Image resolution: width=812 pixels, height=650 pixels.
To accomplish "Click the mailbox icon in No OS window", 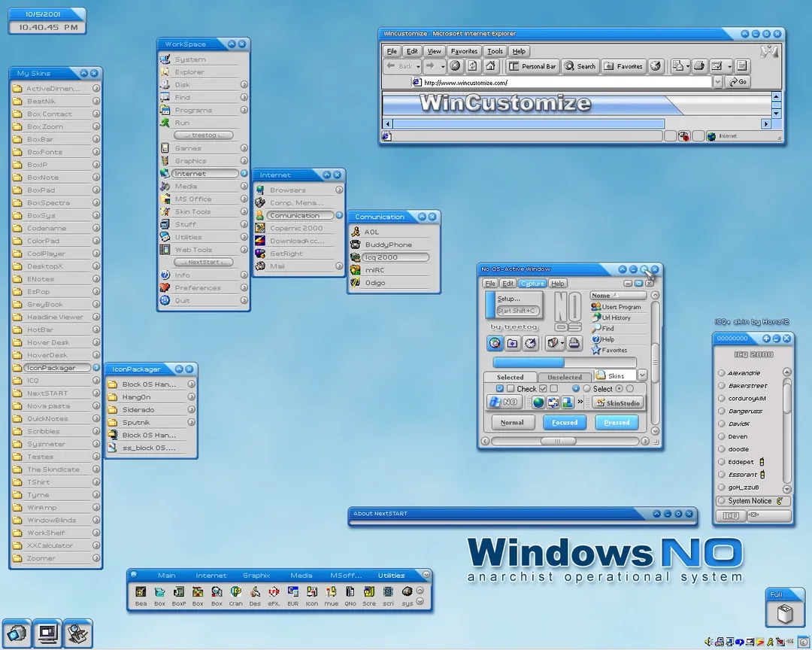I will click(553, 343).
